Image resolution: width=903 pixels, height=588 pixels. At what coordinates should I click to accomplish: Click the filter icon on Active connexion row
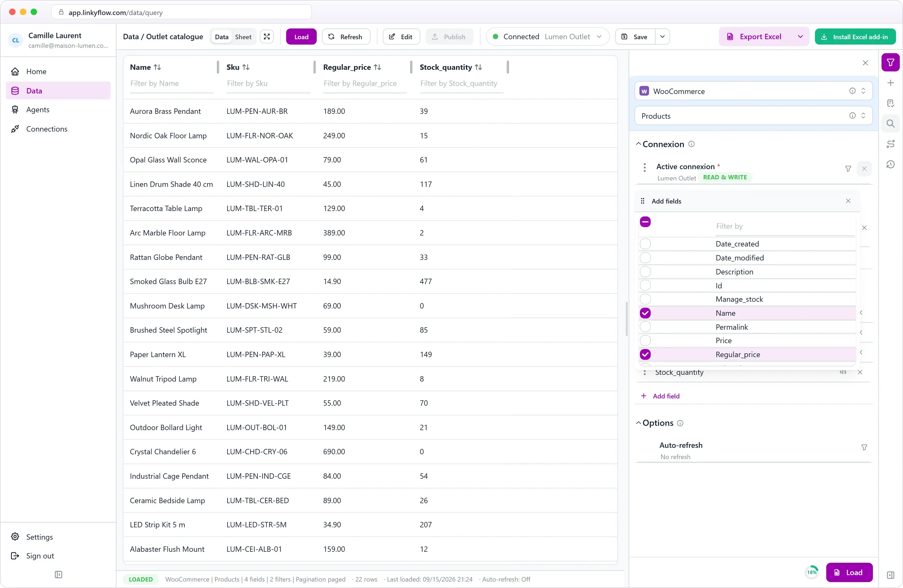tap(848, 169)
